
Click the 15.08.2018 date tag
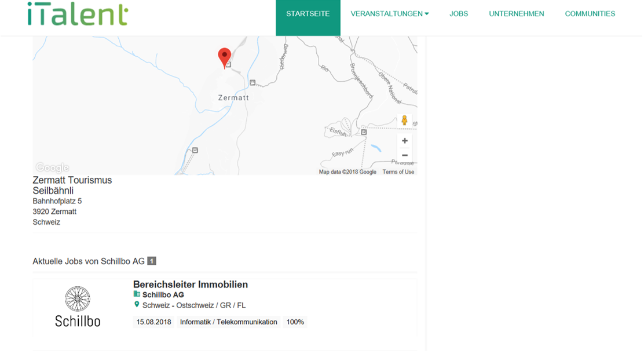pos(153,322)
